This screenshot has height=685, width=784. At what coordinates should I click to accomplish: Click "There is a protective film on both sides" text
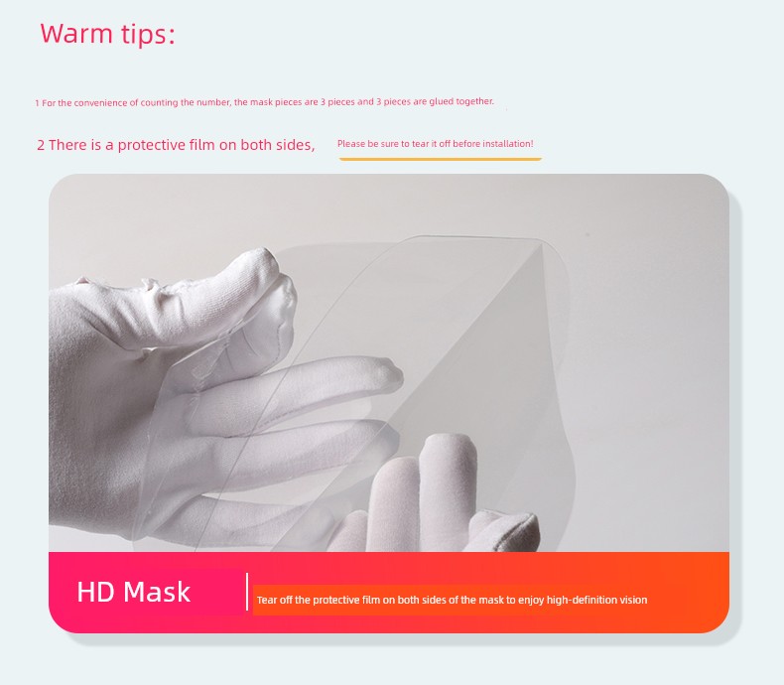(x=176, y=145)
